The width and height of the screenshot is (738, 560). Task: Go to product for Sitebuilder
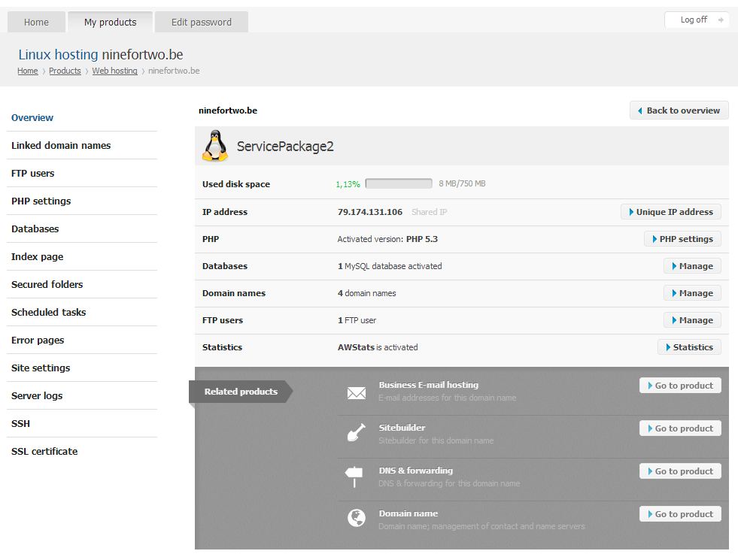click(680, 428)
